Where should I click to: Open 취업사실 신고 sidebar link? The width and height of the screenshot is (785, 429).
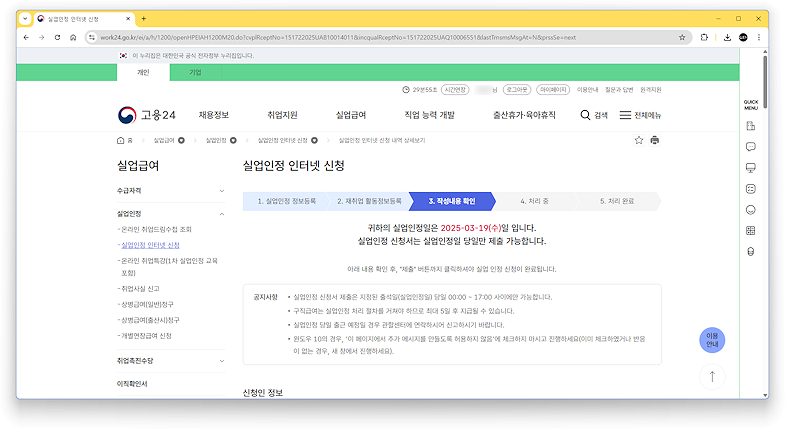tap(140, 289)
